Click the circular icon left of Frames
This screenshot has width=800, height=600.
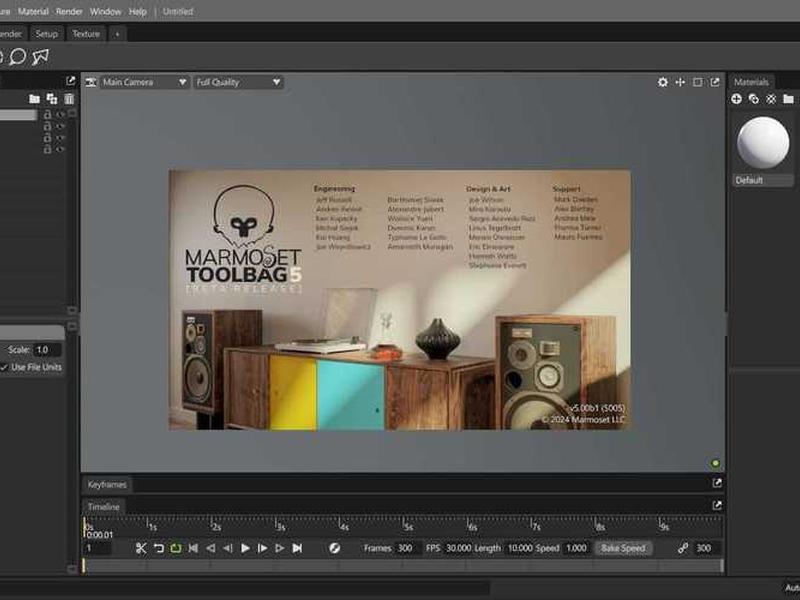click(334, 548)
